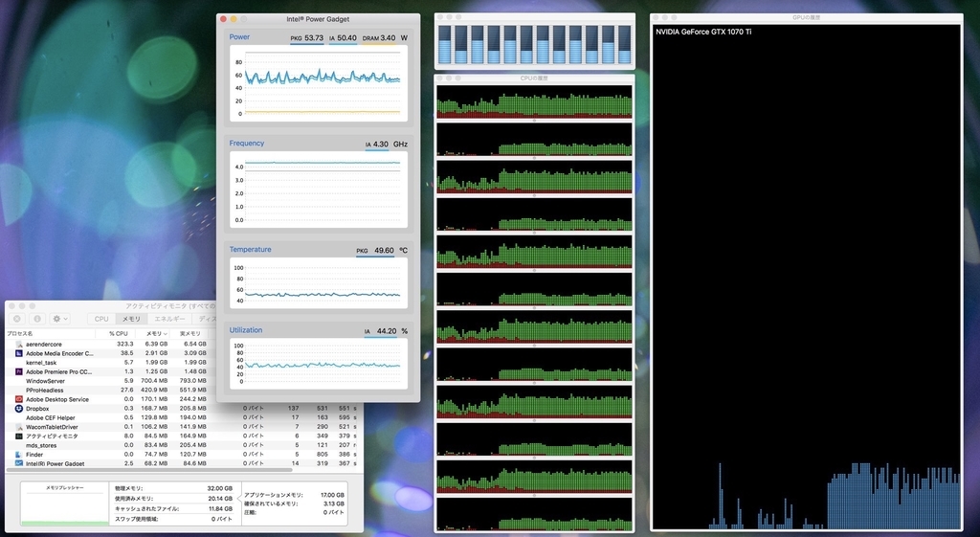Click the 物理メモリ 32.00 GB value
The height and width of the screenshot is (537, 980).
219,488
